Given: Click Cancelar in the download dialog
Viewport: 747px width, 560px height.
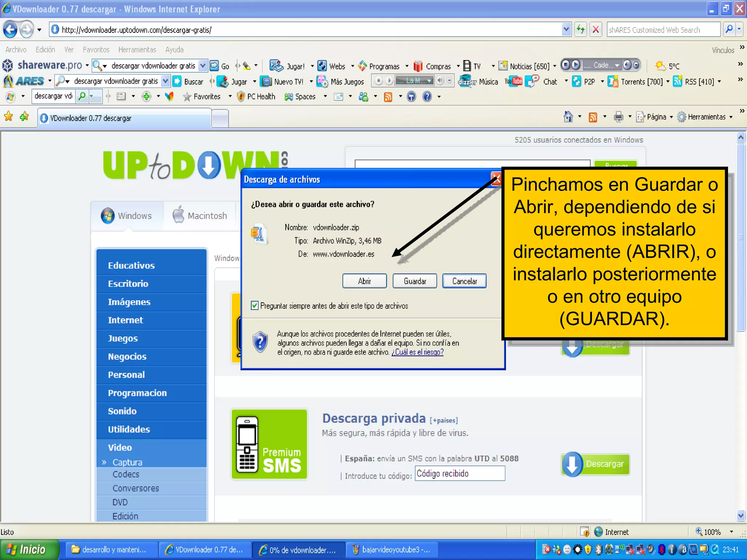Looking at the screenshot, I should tap(464, 281).
